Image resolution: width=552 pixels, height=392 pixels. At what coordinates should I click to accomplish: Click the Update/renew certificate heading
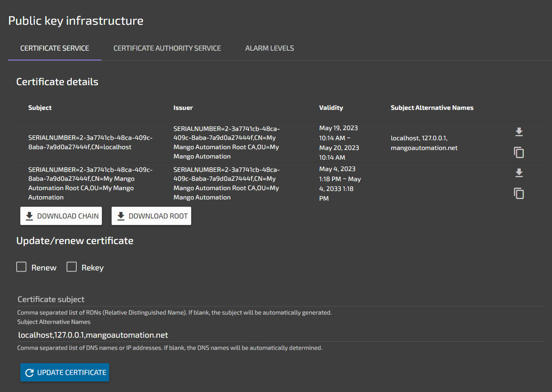tap(75, 241)
